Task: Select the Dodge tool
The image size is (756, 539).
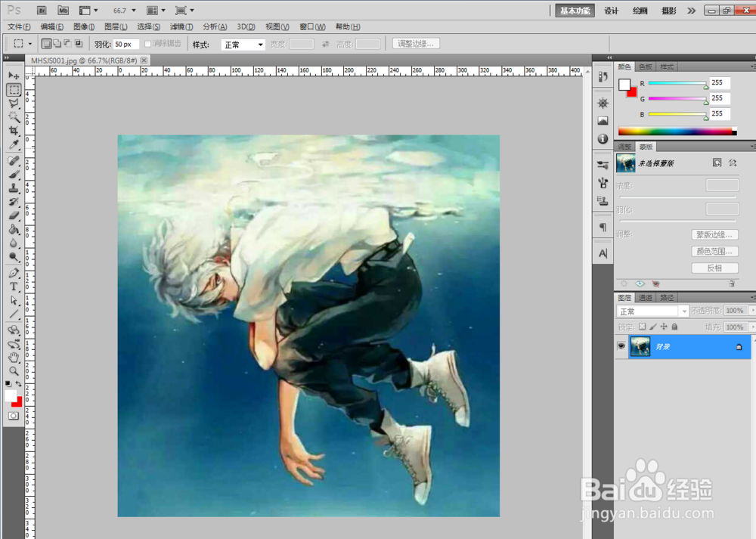Action: click(x=14, y=256)
